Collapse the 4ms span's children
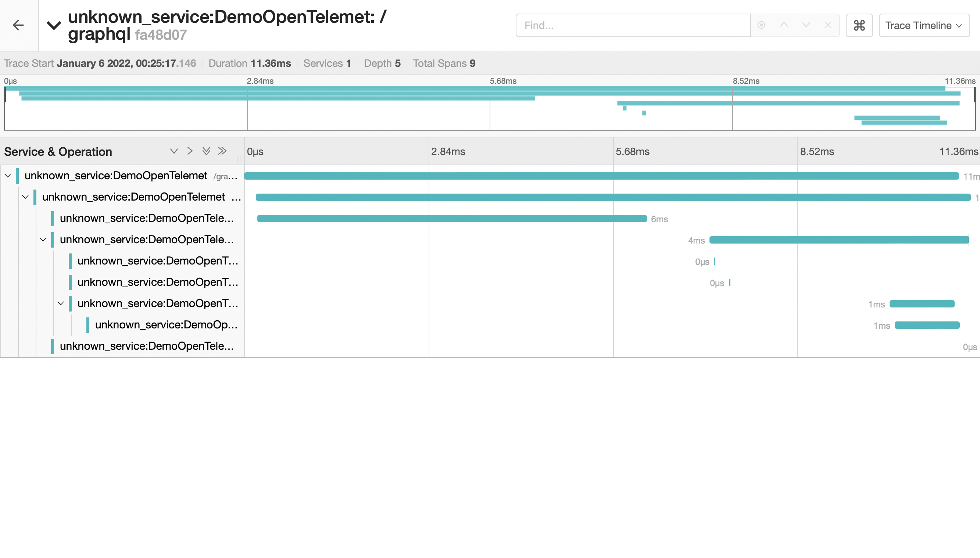Image resolution: width=980 pixels, height=558 pixels. pos(43,240)
